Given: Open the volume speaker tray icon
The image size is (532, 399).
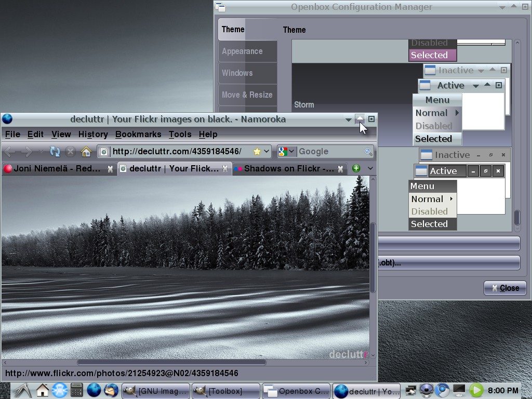Looking at the screenshot, I should pyautogui.click(x=426, y=390).
